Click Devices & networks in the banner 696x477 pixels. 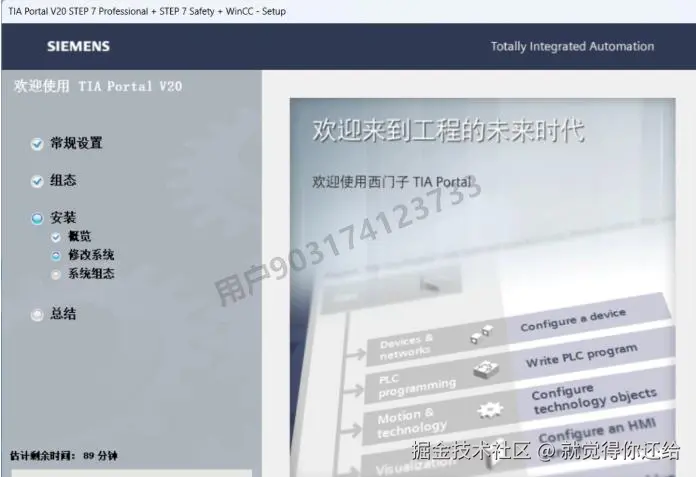(406, 347)
